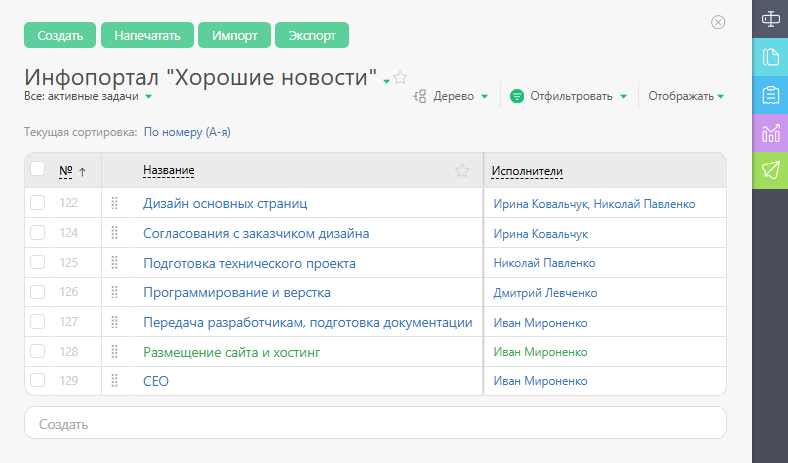Focus the Создать new task input field
Viewport: 788px width, 463px height.
point(375,423)
